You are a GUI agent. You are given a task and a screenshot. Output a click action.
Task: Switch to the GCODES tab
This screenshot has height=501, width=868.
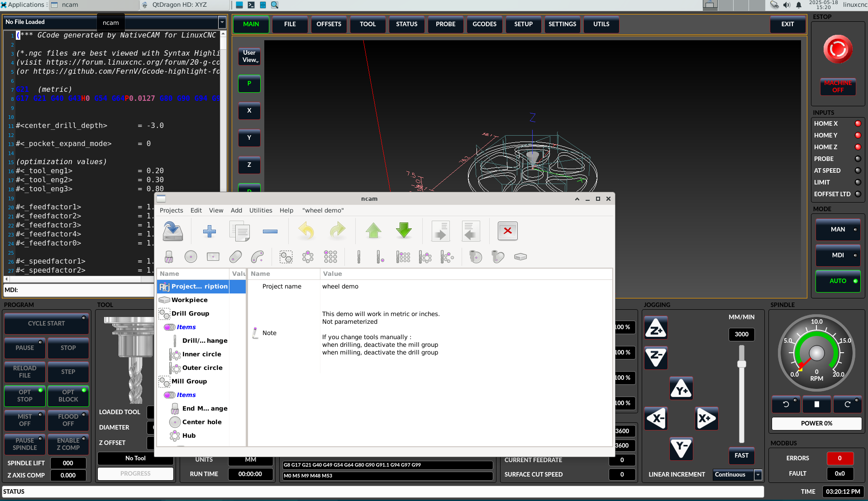pyautogui.click(x=484, y=24)
